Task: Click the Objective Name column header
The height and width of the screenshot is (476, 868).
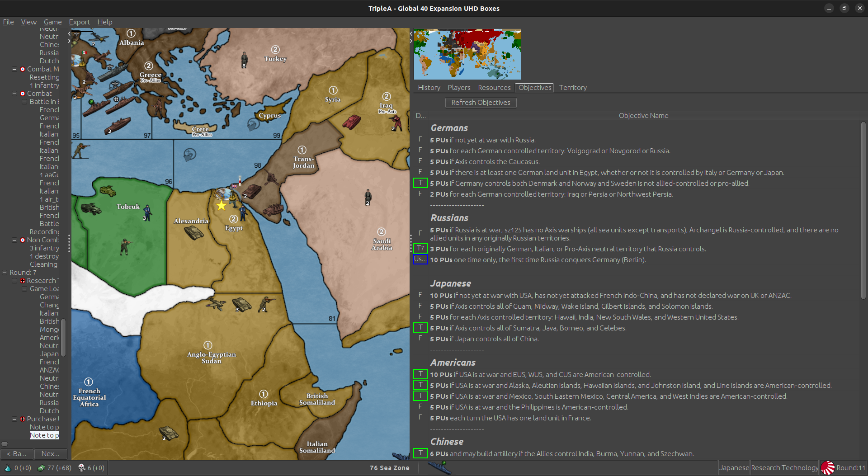Action: 643,116
